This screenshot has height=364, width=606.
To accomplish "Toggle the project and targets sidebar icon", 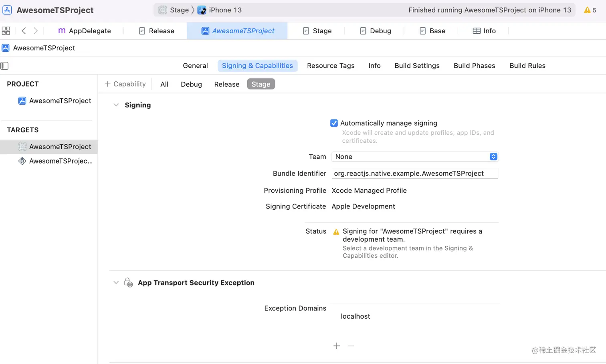I will tap(4, 66).
